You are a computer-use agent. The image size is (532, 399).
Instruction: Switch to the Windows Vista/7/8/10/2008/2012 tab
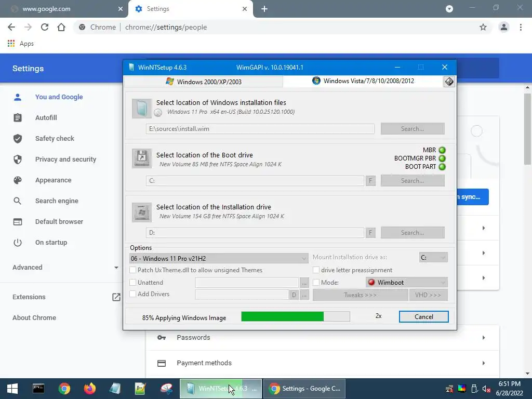[x=363, y=81]
